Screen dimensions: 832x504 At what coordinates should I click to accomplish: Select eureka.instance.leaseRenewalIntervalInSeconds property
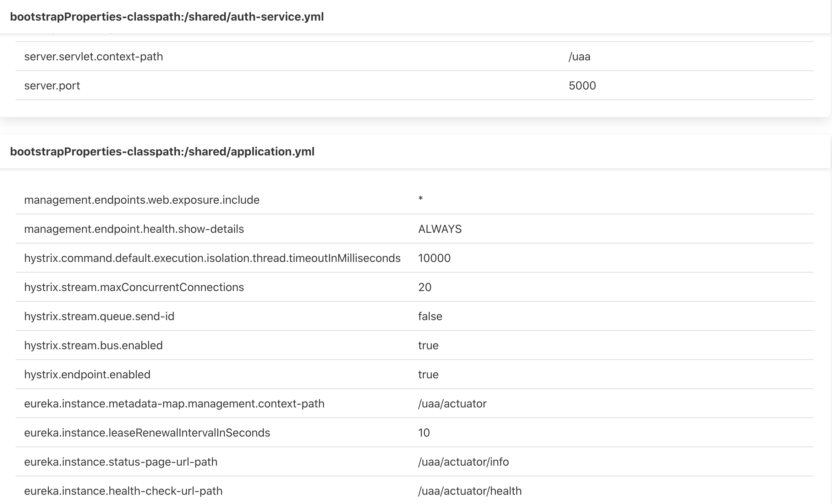147,433
